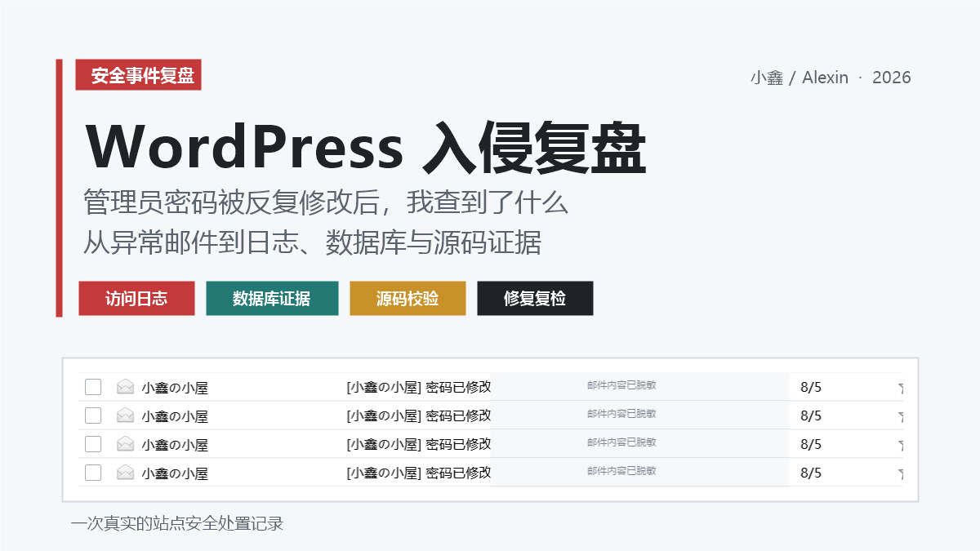Click the yellow 源码校验 tag
Viewport: 980px width, 551px height.
pos(408,298)
